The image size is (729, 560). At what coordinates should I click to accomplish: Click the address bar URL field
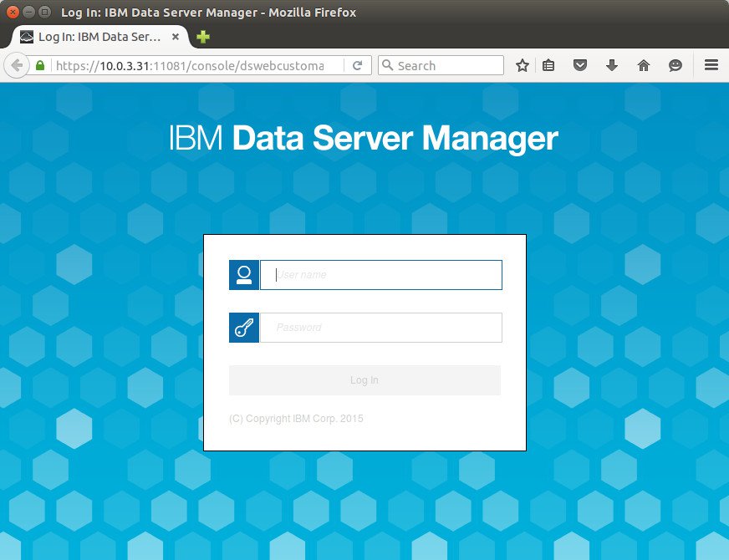[x=189, y=65]
